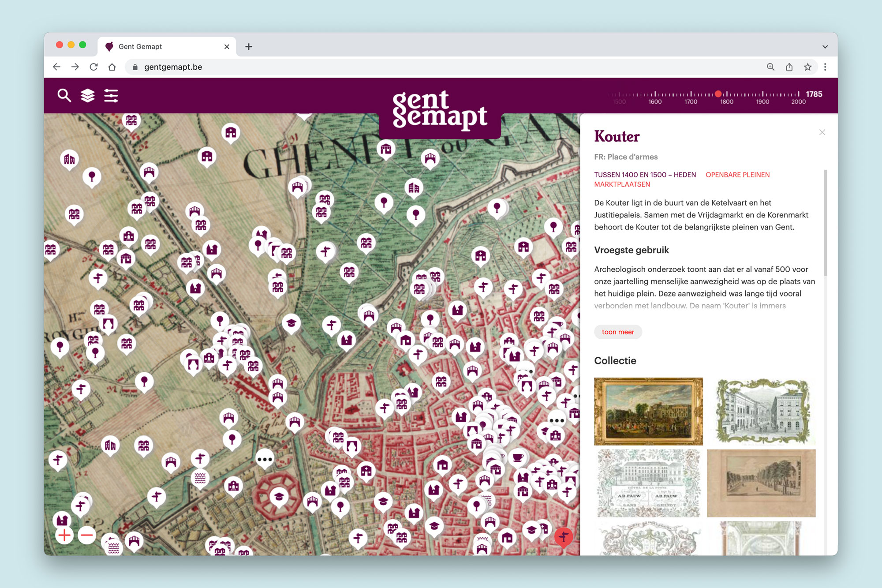The height and width of the screenshot is (588, 882).
Task: Select the highlighted red signpost map marker
Action: pos(563,536)
